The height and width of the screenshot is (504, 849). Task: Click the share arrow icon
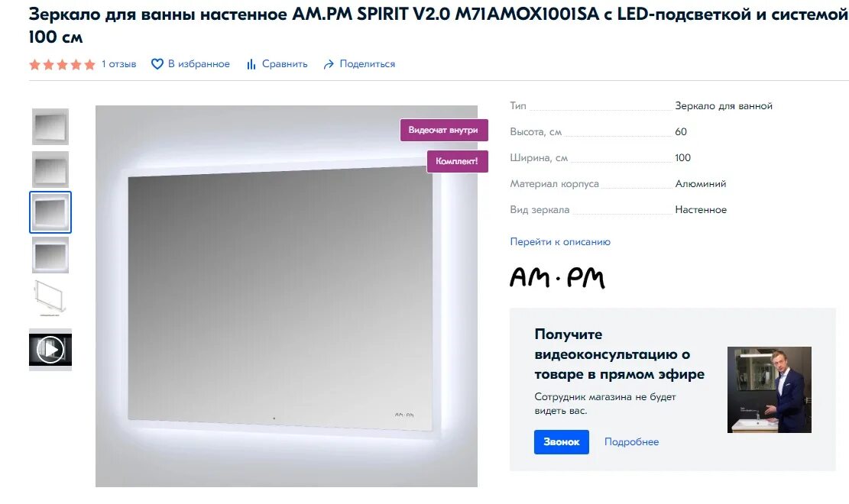(x=329, y=64)
